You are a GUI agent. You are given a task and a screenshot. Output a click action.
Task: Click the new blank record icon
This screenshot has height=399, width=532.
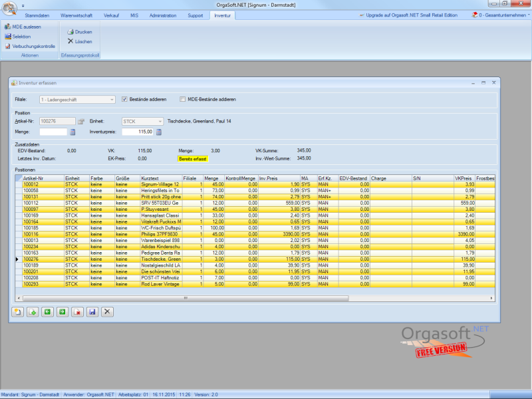(19, 311)
